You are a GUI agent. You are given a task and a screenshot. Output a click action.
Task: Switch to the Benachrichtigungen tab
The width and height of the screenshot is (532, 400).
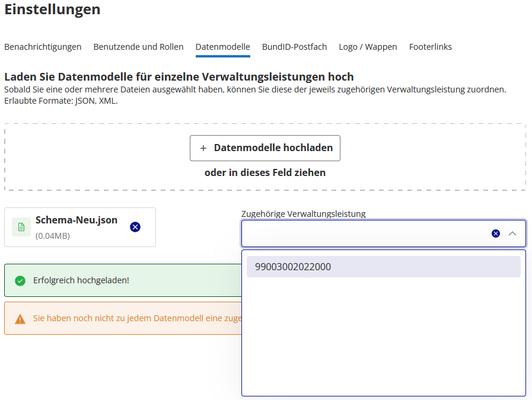42,47
